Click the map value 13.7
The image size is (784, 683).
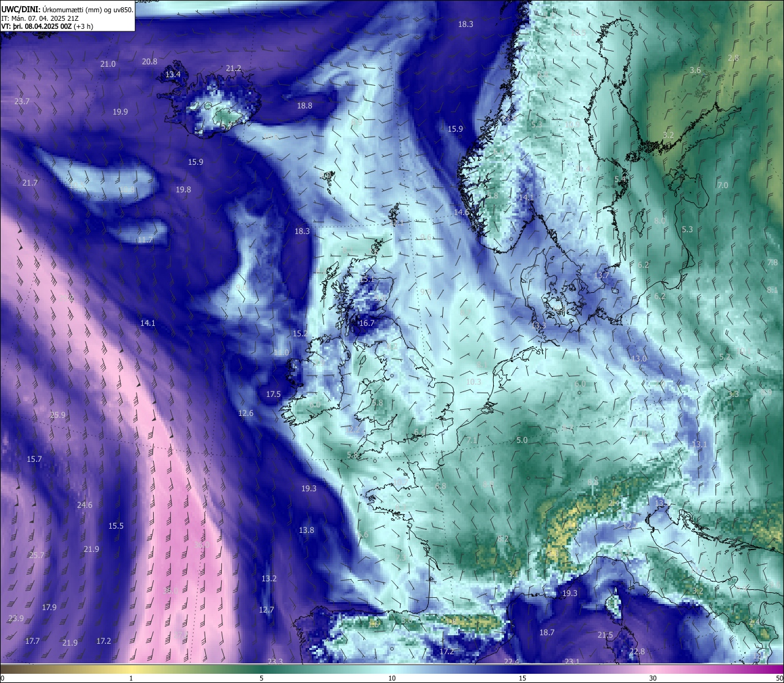click(x=602, y=276)
